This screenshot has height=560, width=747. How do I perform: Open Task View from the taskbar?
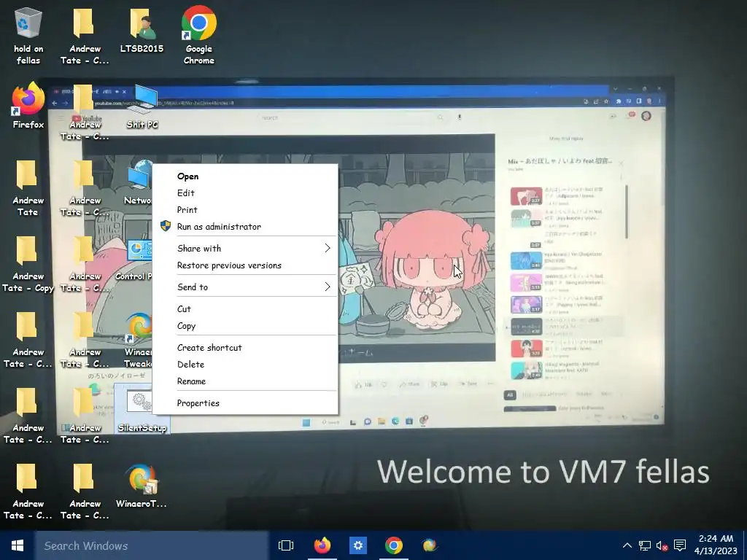pos(286,545)
